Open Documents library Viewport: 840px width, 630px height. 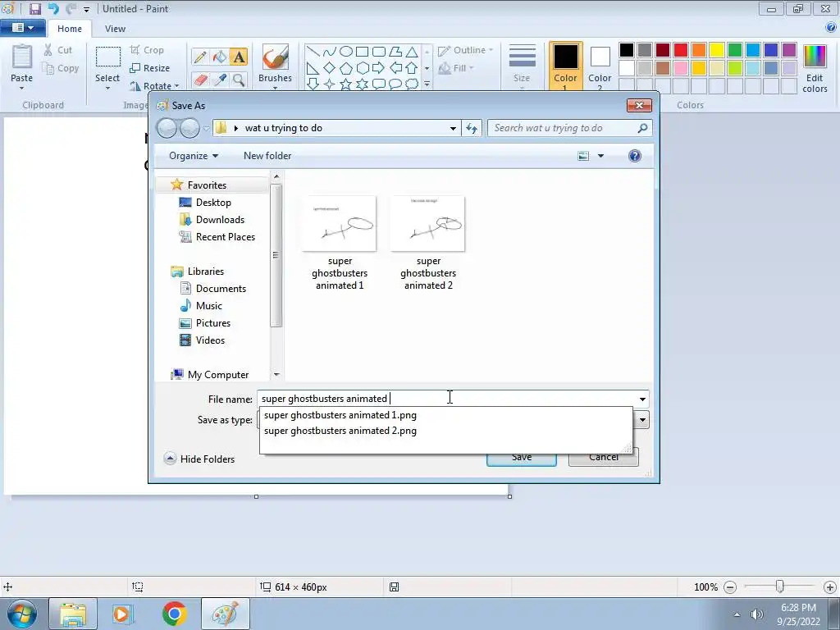[x=221, y=288]
